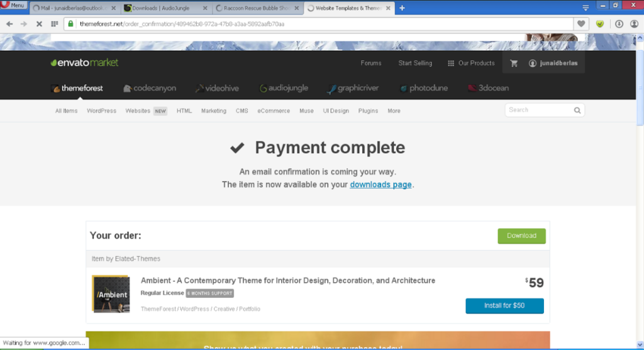Click the address bar URL
The image size is (644, 350).
182,24
